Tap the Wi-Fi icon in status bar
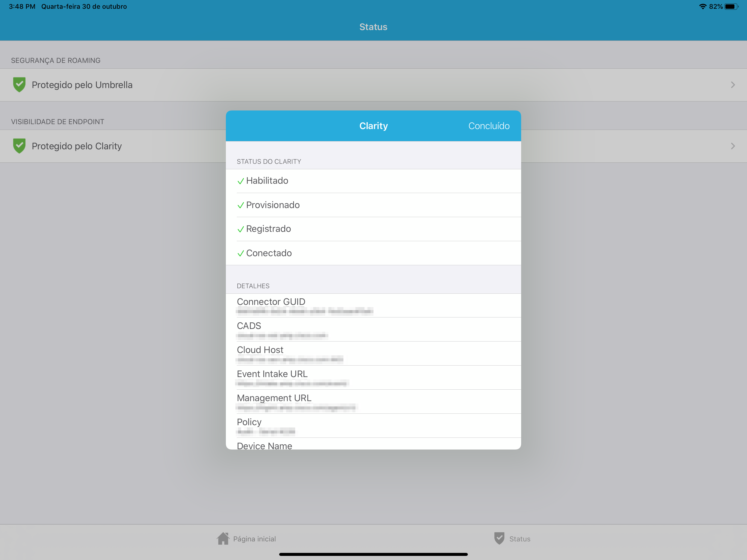Screen dimensions: 747x560 click(x=703, y=6)
